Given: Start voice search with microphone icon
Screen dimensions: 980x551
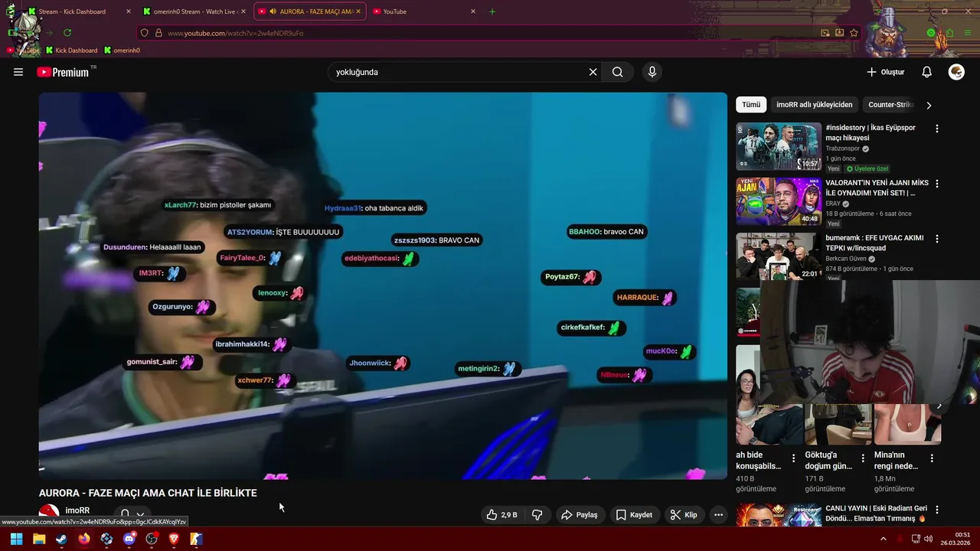Looking at the screenshot, I should click(652, 72).
